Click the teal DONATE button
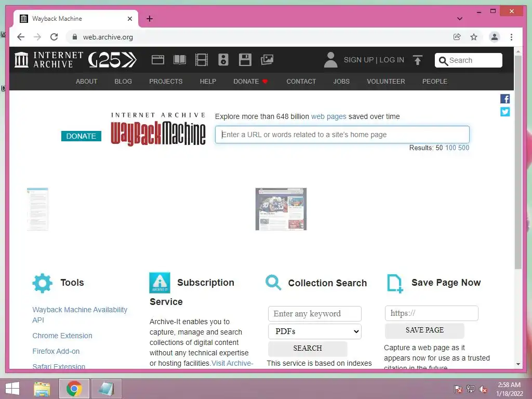The height and width of the screenshot is (399, 532). [x=81, y=136]
